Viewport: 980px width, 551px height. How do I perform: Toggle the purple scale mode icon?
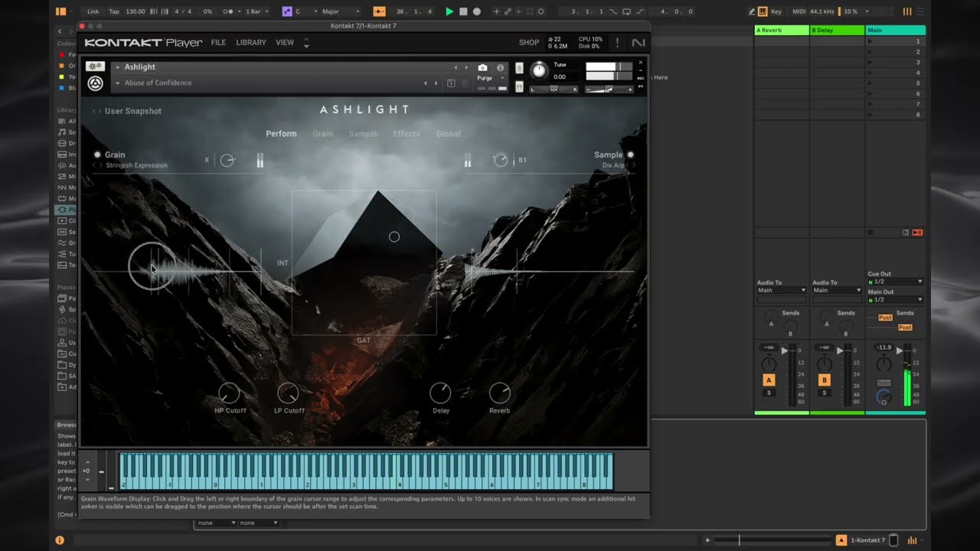click(287, 11)
